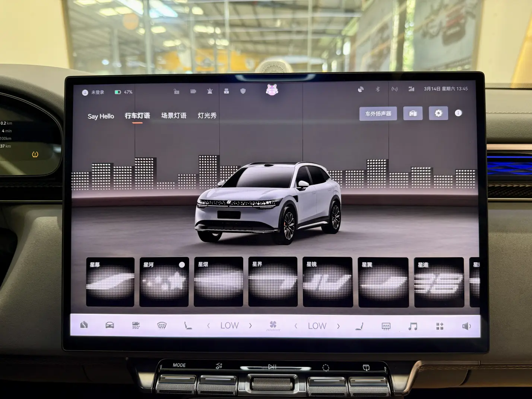Tap the info circle button
This screenshot has height=399, width=532.
458,113
